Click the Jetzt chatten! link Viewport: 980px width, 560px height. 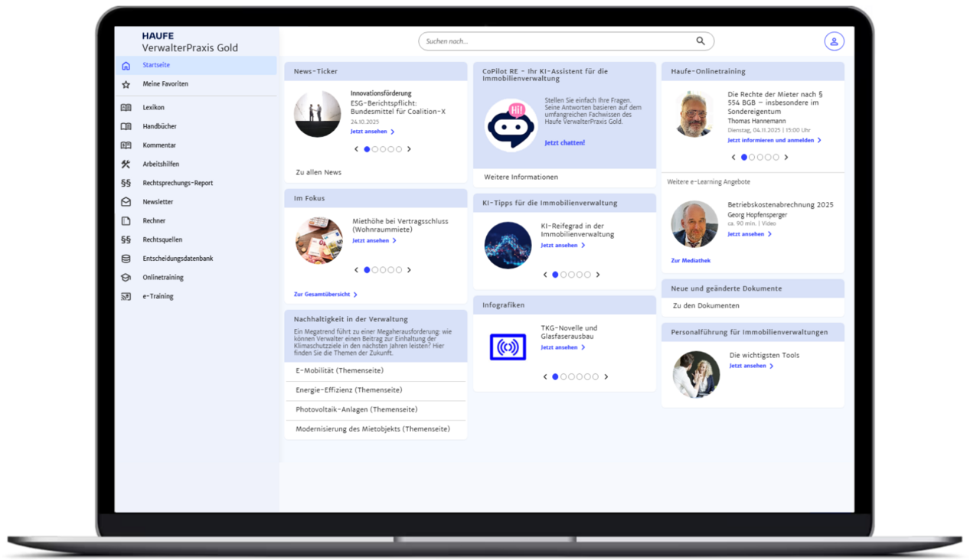coord(564,143)
